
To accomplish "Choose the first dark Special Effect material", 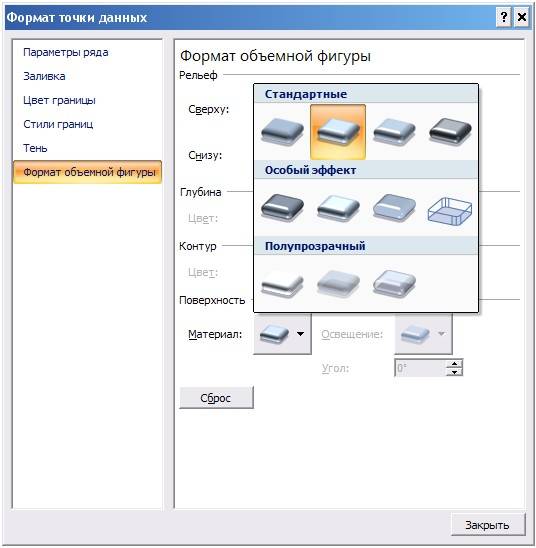I will [x=282, y=208].
